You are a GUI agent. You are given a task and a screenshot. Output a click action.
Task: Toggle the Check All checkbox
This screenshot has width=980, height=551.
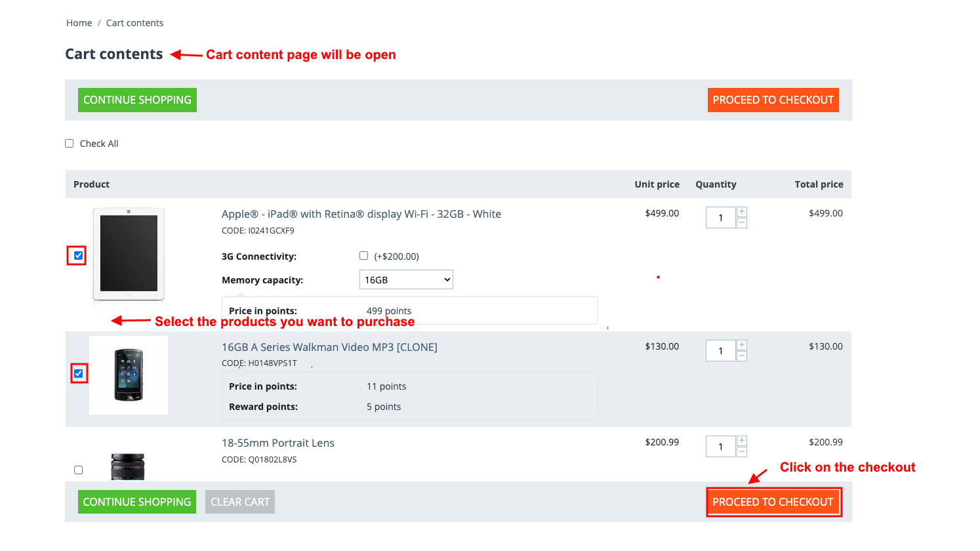pos(69,144)
